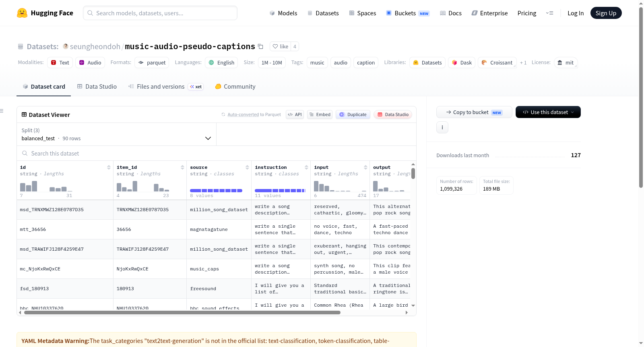Open Enterprise in top navigation
This screenshot has width=644, height=347.
coord(489,13)
